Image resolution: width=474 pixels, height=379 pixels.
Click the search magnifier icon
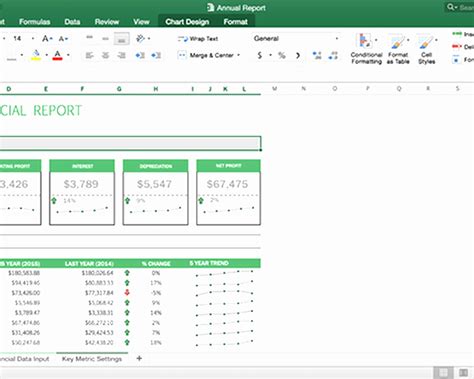tap(451, 7)
